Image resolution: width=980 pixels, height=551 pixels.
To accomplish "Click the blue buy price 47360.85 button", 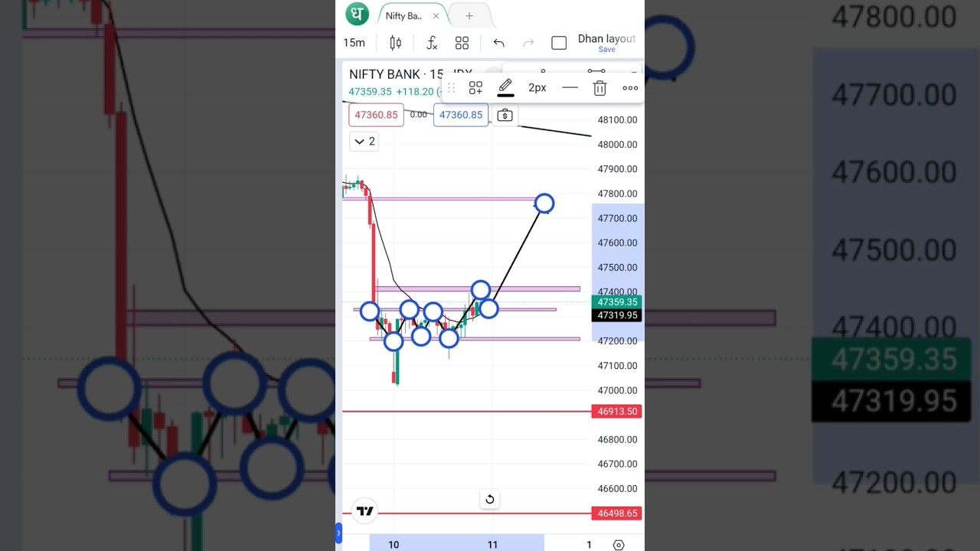I will click(461, 115).
